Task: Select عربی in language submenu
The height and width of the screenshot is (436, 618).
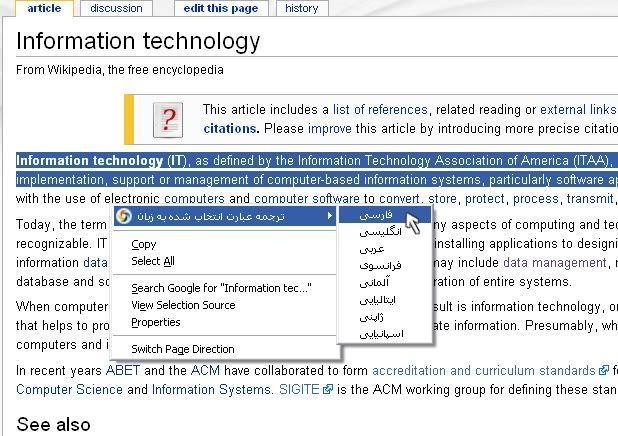Action: point(385,249)
